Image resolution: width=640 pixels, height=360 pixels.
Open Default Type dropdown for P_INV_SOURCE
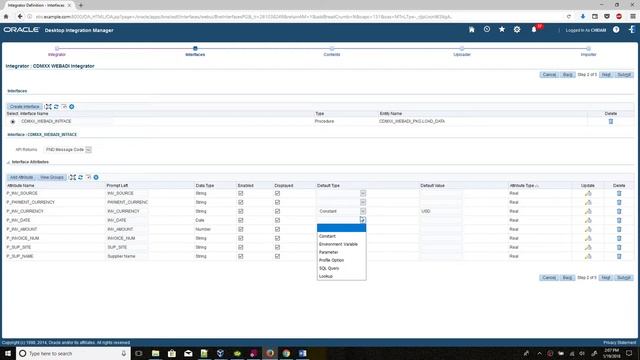(342, 193)
